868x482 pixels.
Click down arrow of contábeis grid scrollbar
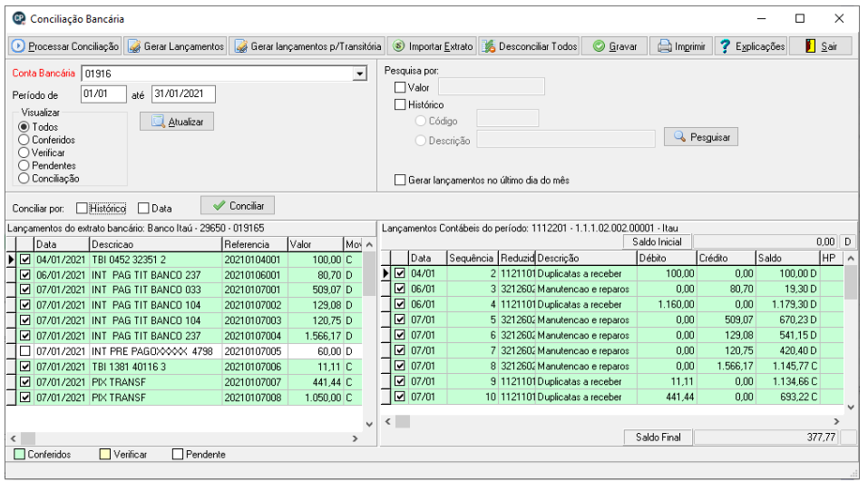point(851,408)
